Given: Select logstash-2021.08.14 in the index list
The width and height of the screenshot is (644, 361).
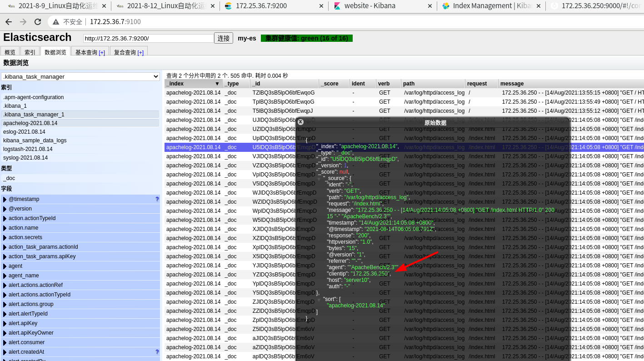Looking at the screenshot, I should pyautogui.click(x=80, y=149).
